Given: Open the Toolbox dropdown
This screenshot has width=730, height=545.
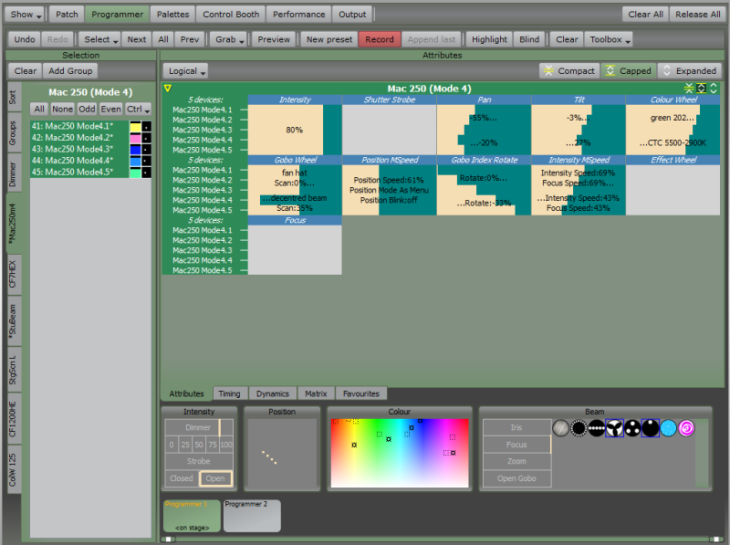Looking at the screenshot, I should tap(609, 40).
